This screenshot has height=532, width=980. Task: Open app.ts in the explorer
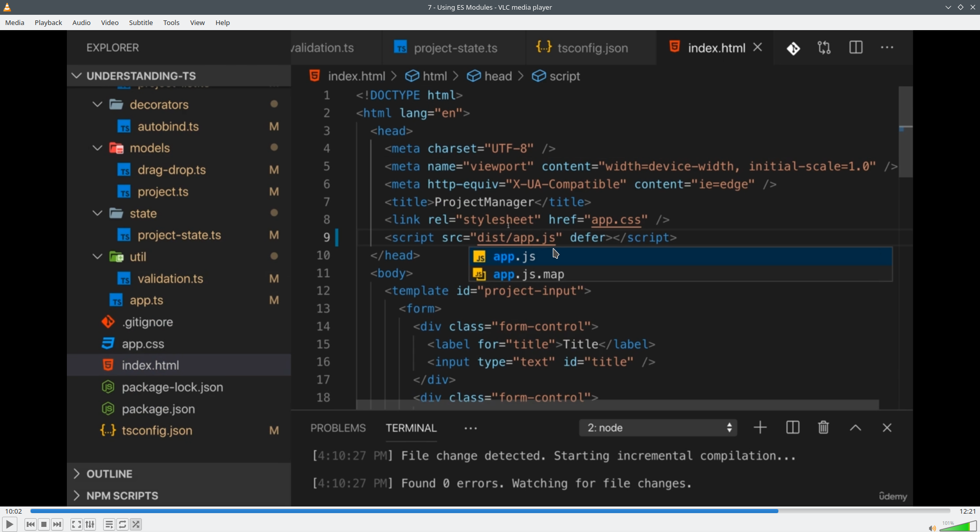coord(179,300)
